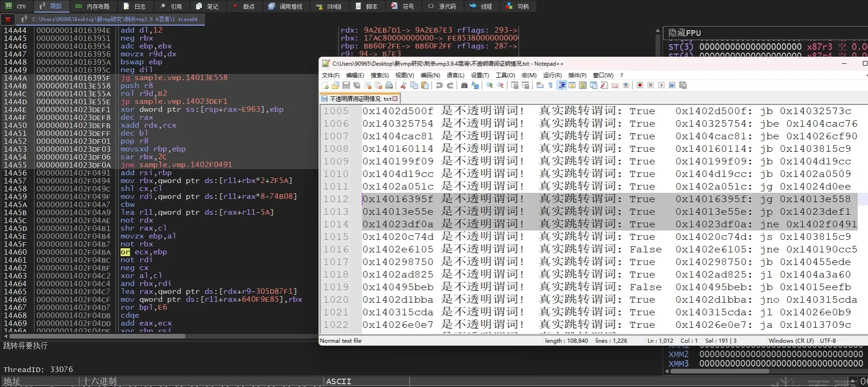
Task: Click the Zoom In magnifier in Notepad++
Action: [x=489, y=85]
